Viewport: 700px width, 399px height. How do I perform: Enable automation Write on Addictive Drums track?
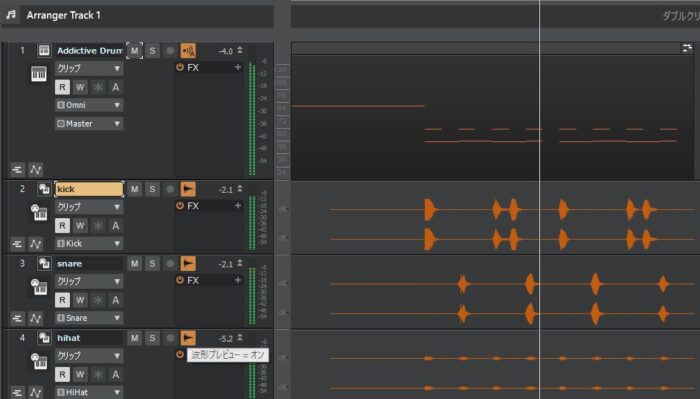coord(80,87)
